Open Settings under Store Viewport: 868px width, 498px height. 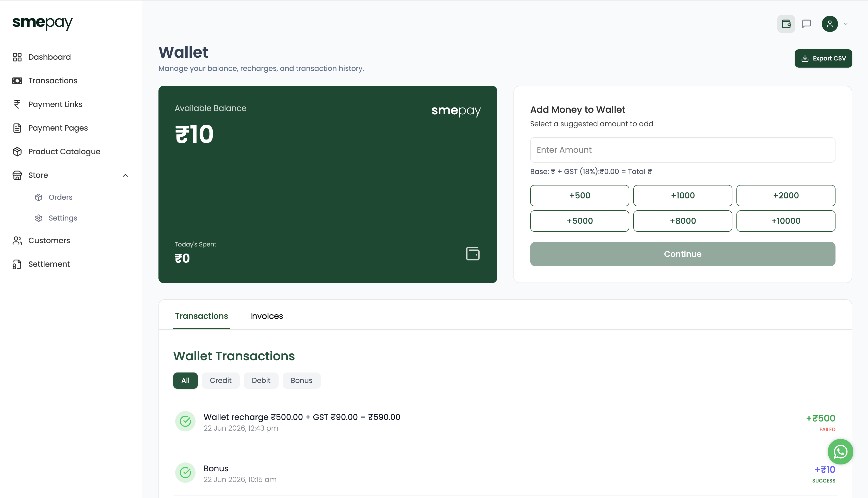pyautogui.click(x=63, y=218)
